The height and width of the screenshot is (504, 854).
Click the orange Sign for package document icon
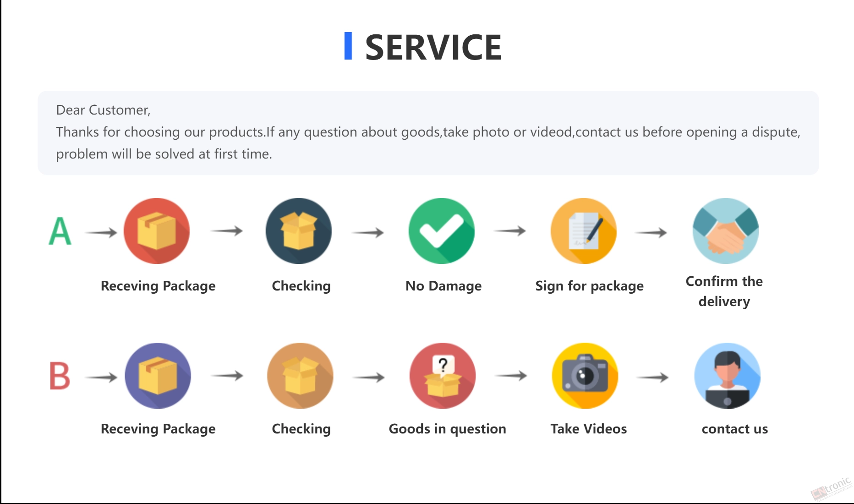584,231
